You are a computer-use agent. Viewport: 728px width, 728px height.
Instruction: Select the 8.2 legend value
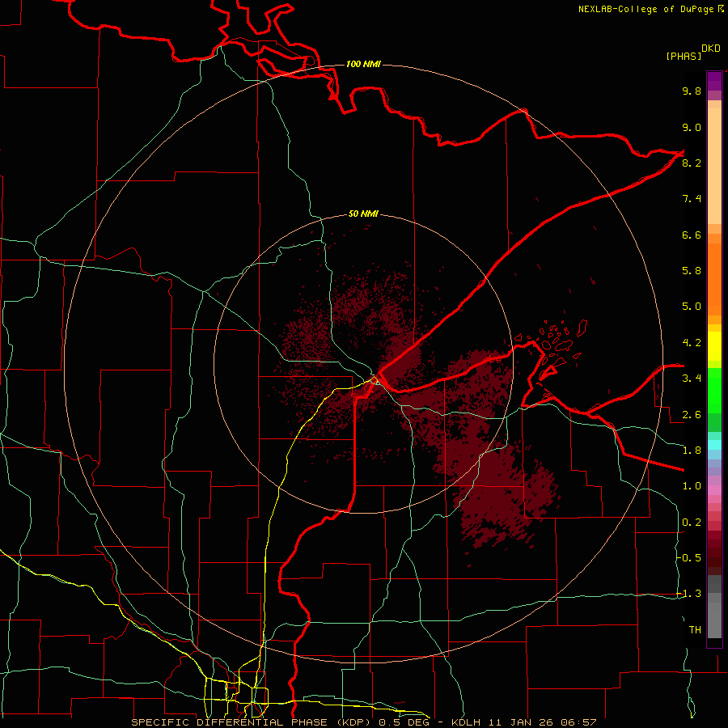click(692, 163)
